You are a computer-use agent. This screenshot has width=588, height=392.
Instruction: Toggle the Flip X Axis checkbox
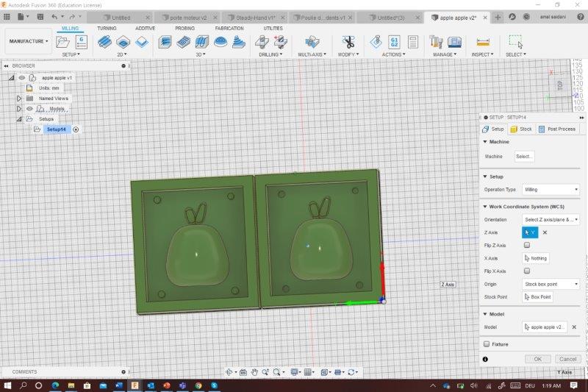(x=527, y=271)
